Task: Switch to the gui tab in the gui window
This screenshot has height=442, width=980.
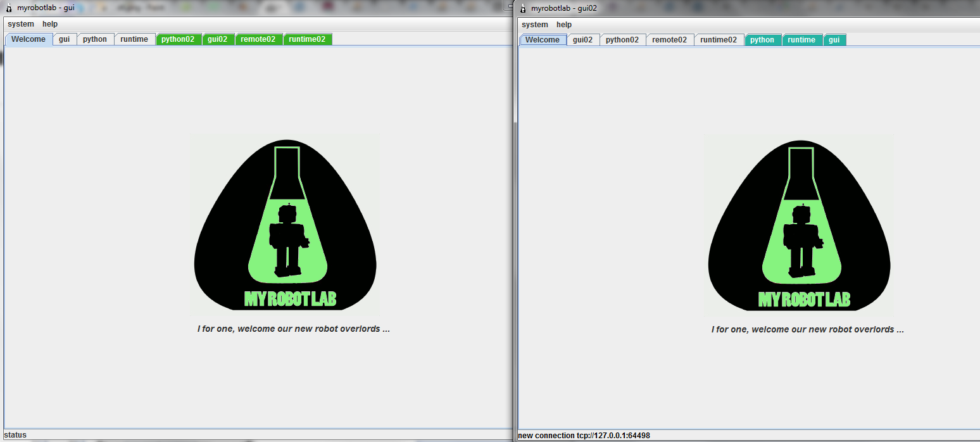Action: [65, 39]
